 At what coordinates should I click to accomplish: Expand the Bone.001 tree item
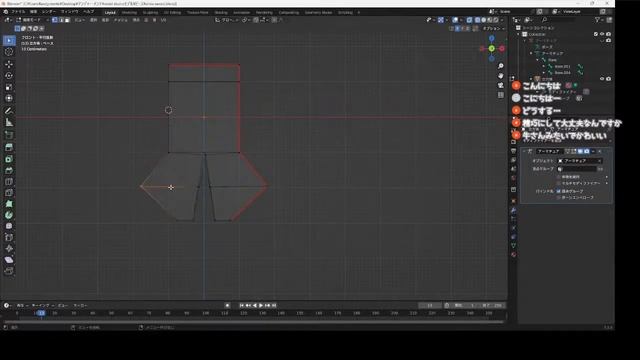544,67
